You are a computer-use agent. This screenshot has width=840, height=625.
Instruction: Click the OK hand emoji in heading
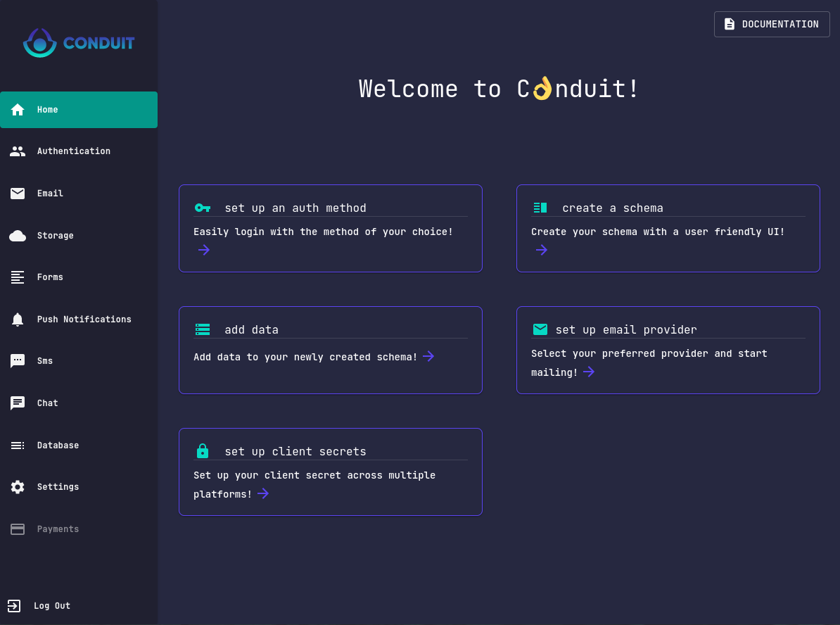pos(542,89)
